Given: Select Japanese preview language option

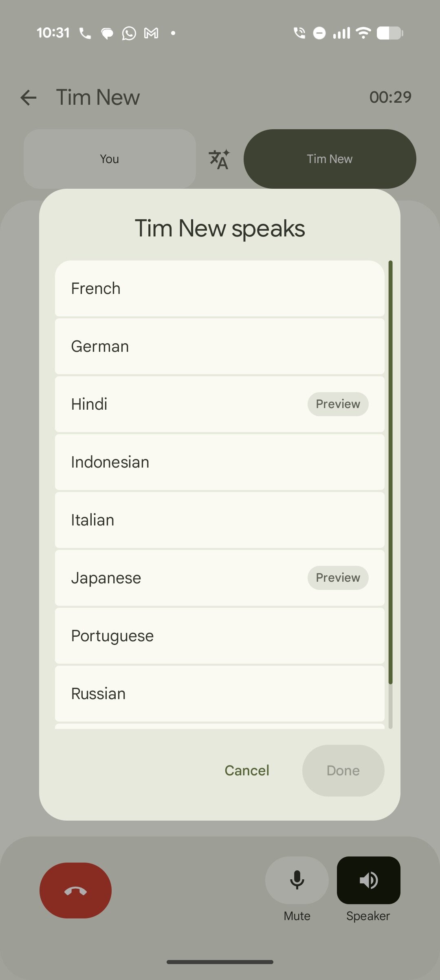Looking at the screenshot, I should click(x=220, y=578).
